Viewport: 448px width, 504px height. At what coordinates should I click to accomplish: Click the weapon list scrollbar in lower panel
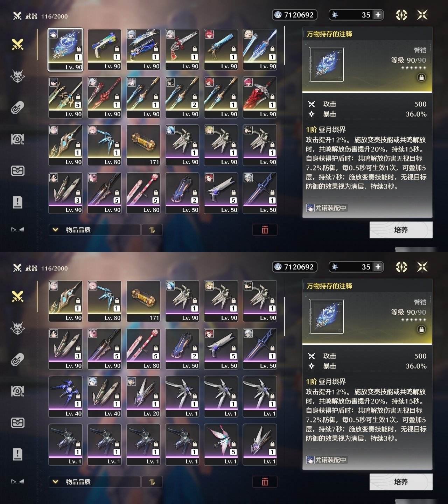click(284, 317)
